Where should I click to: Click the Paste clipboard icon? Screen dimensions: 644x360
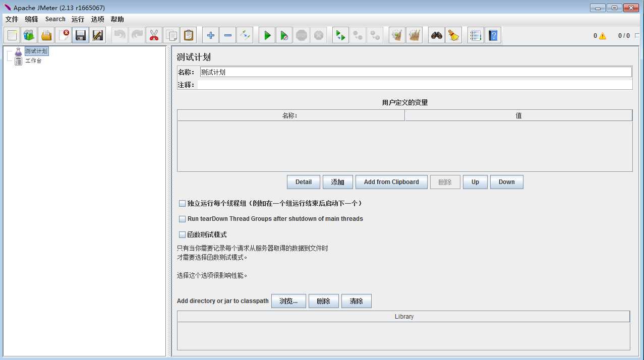[189, 35]
